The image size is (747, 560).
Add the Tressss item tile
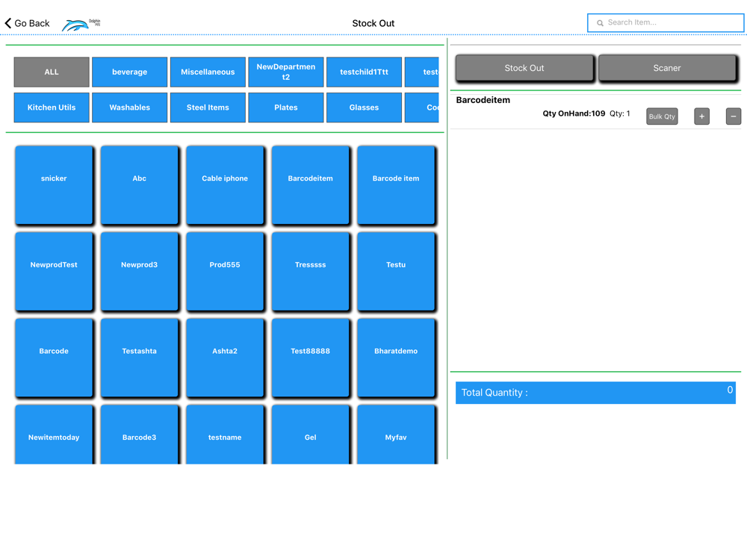[x=310, y=271]
